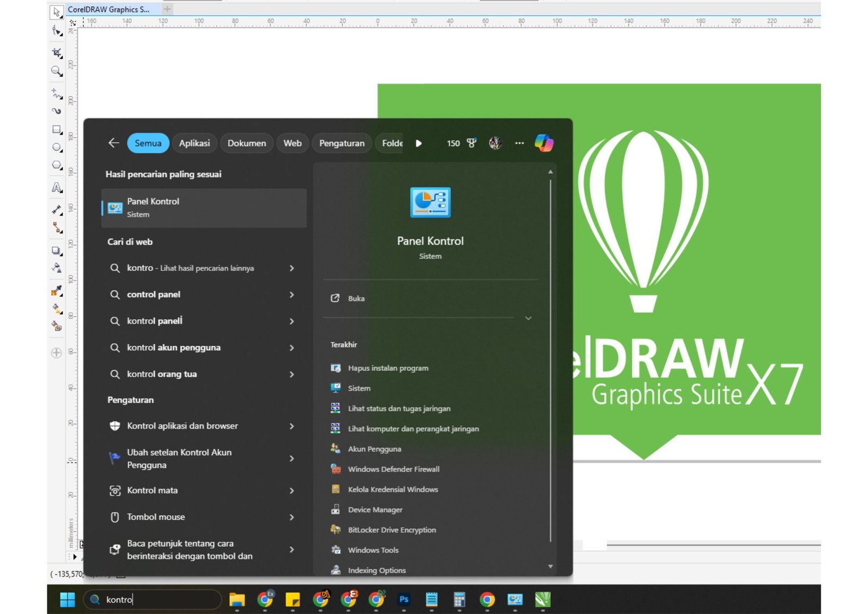Select the Ellipse tool

click(56, 147)
